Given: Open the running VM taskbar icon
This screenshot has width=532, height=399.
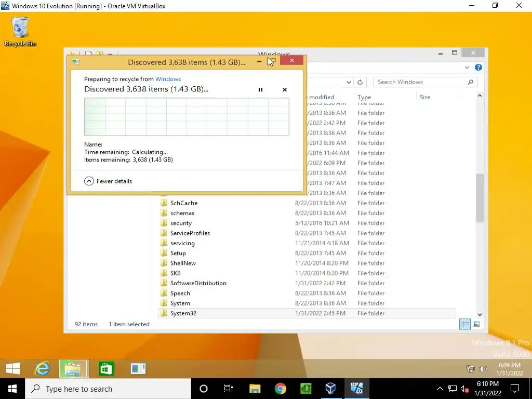Looking at the screenshot, I should tap(356, 389).
